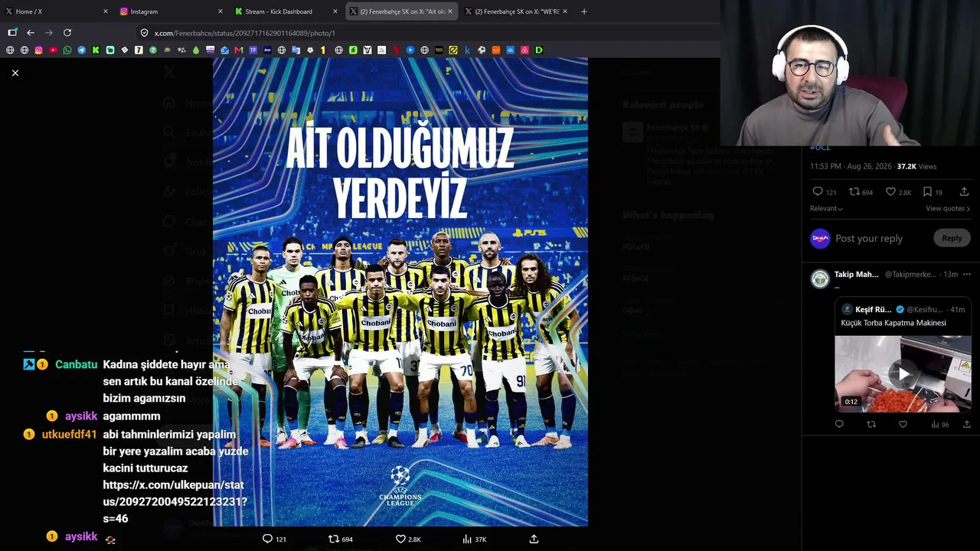Click the Fenerbahçe team photo image
This screenshot has width=980, height=551.
tap(400, 292)
